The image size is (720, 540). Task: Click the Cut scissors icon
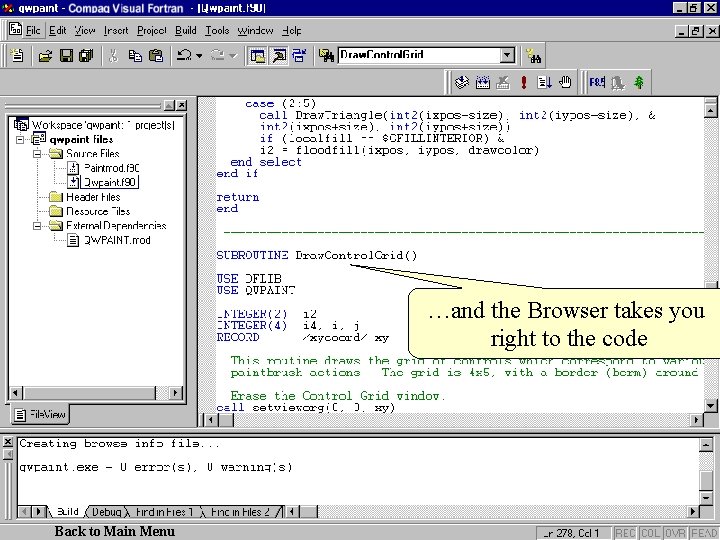click(113, 56)
